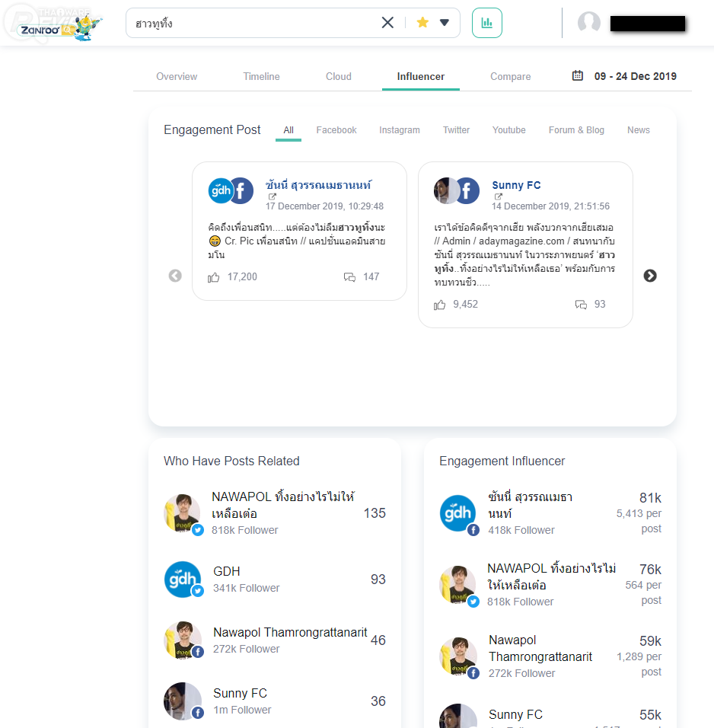Click the comment icon showing 93
The height and width of the screenshot is (728, 714).
pyautogui.click(x=581, y=305)
